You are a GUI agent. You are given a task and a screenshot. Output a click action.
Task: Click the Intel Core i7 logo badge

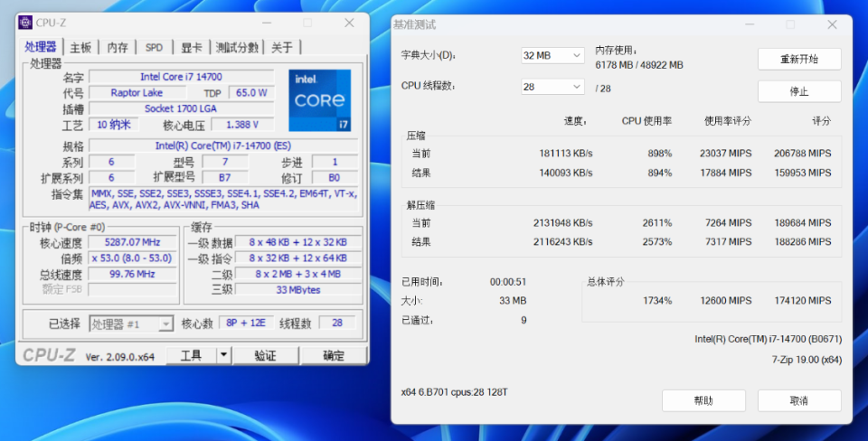[x=320, y=100]
